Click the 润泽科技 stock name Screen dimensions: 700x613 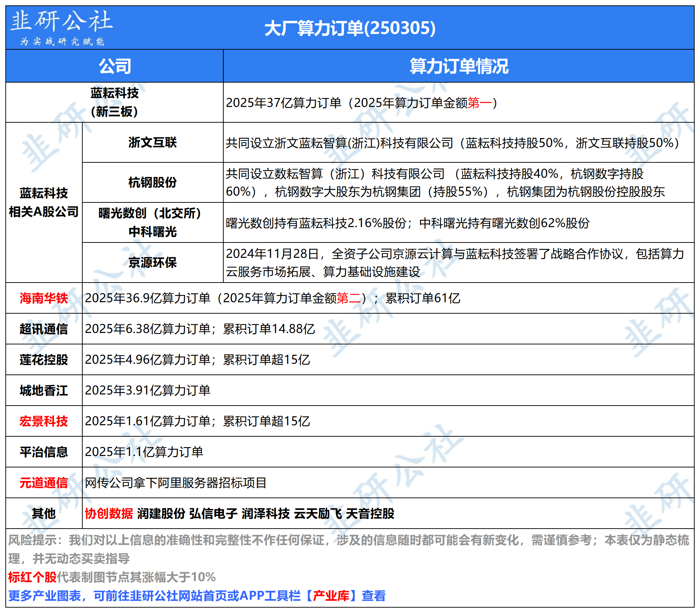click(266, 514)
